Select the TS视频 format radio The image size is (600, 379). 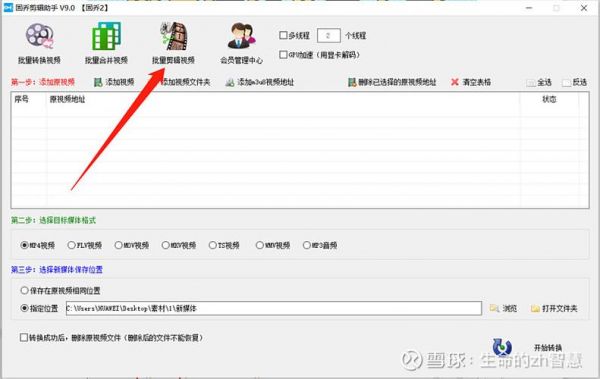point(212,245)
